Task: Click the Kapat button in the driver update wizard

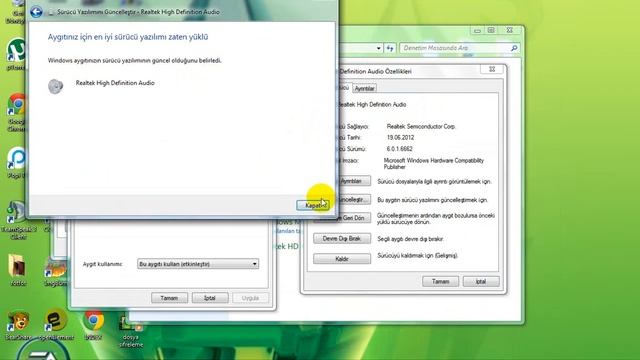Action: [313, 205]
